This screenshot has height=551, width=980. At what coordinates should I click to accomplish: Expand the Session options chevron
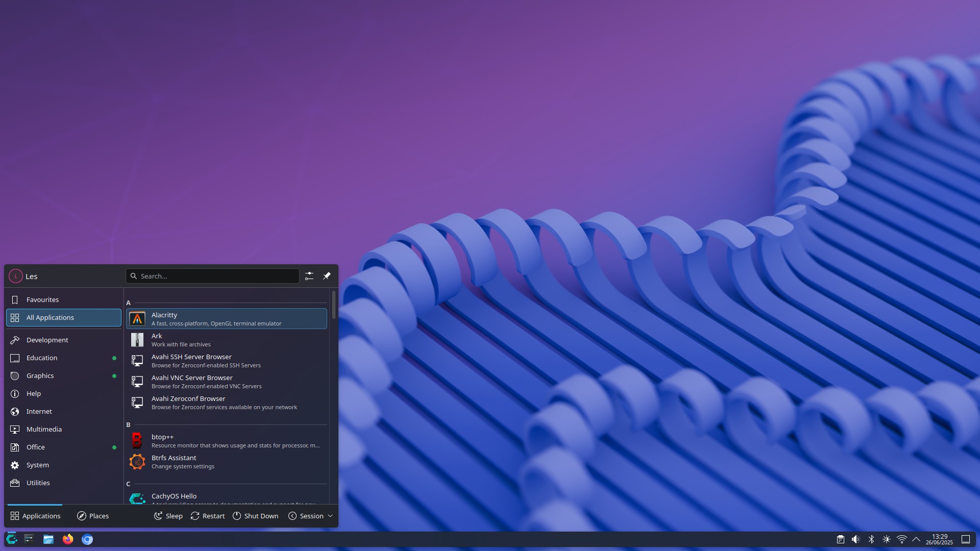tap(330, 516)
